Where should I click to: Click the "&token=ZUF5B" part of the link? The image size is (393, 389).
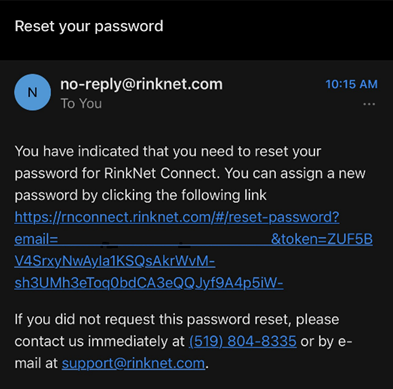tap(322, 239)
